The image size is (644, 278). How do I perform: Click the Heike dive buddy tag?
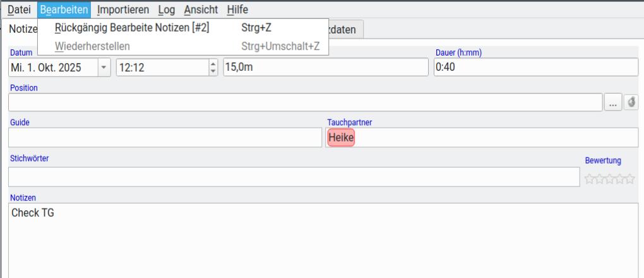(x=341, y=138)
